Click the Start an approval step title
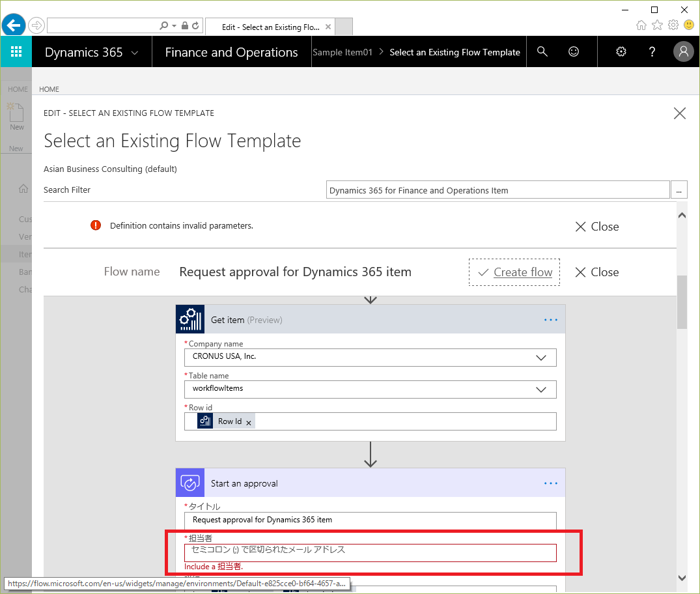 244,483
